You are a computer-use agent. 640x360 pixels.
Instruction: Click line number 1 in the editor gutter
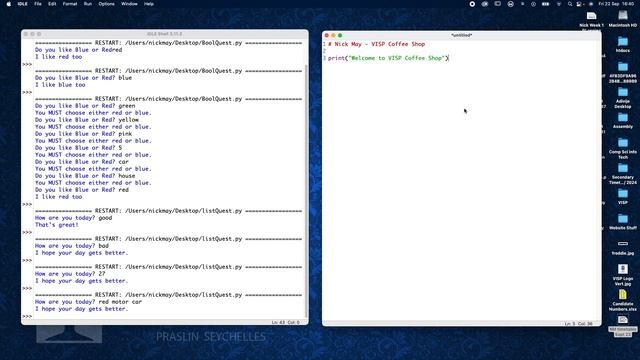[324, 44]
